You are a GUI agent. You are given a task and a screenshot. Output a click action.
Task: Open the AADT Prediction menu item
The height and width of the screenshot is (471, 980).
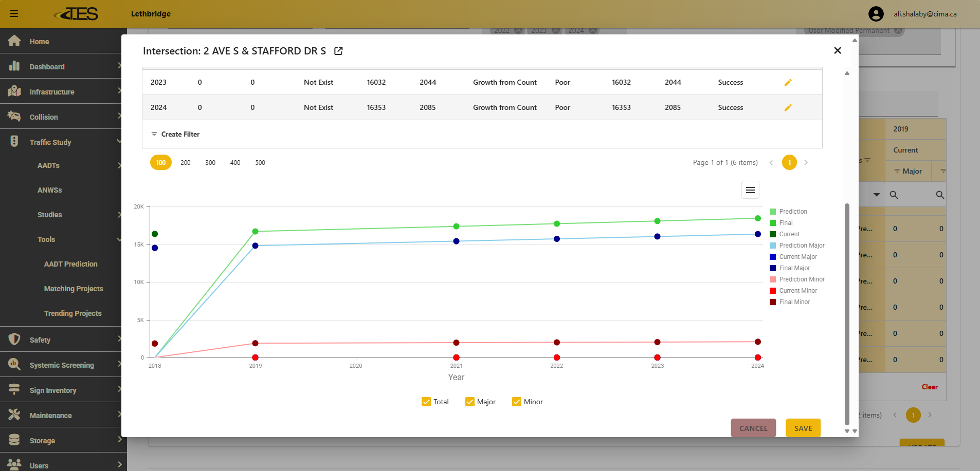70,264
